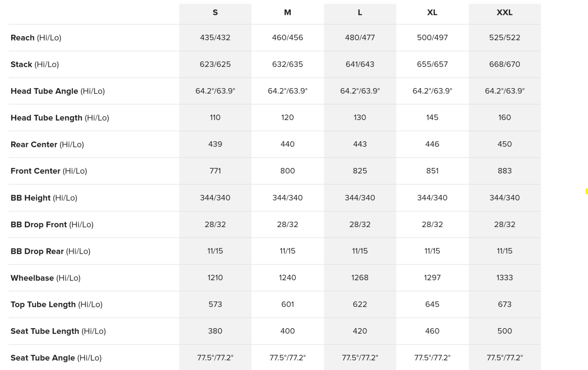
Task: Click the 622 top tube value for L
Action: click(x=360, y=305)
